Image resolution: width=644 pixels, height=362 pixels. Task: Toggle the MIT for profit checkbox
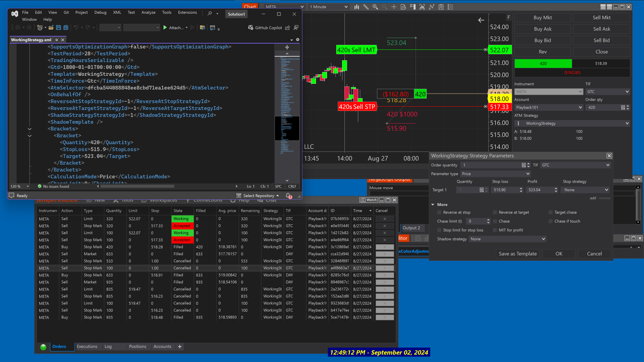[495, 230]
